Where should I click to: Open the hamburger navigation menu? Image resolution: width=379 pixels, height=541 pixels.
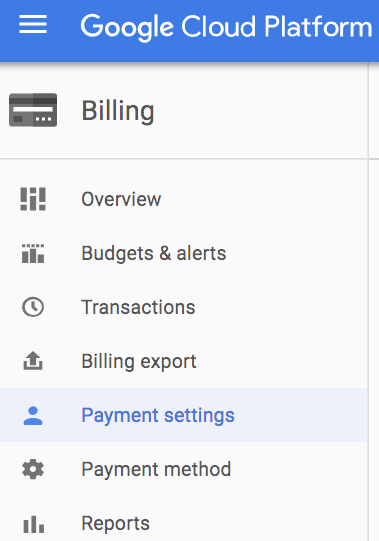(33, 24)
